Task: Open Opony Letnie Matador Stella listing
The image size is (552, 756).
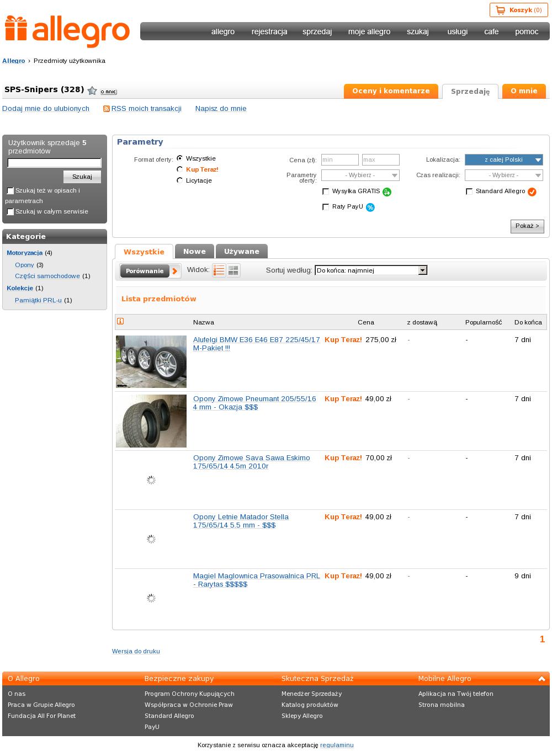Action: click(241, 521)
